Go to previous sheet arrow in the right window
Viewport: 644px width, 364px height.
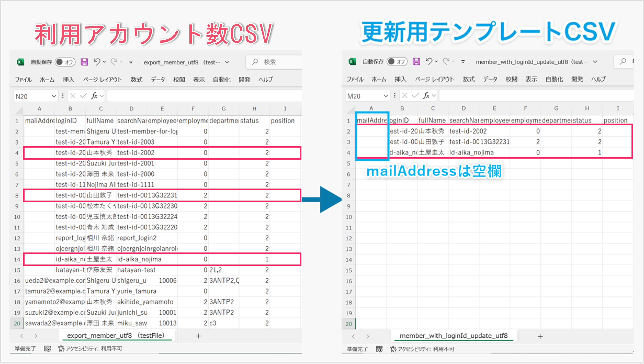pos(353,336)
